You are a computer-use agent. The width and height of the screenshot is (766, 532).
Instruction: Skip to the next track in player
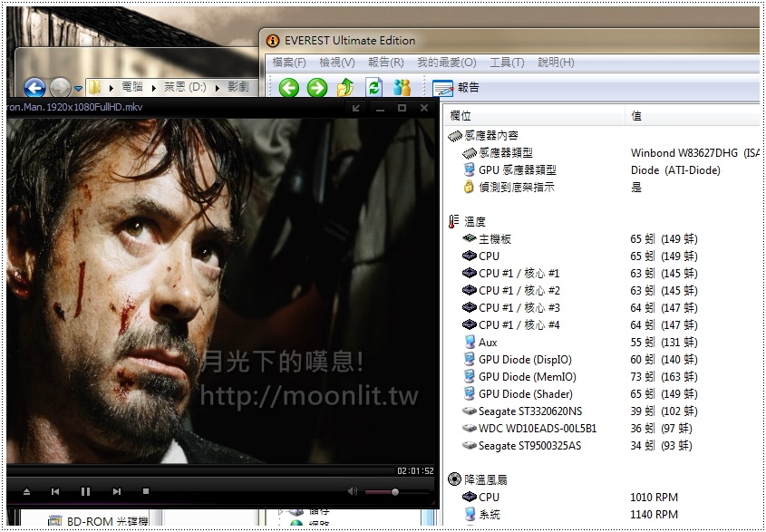[x=116, y=491]
